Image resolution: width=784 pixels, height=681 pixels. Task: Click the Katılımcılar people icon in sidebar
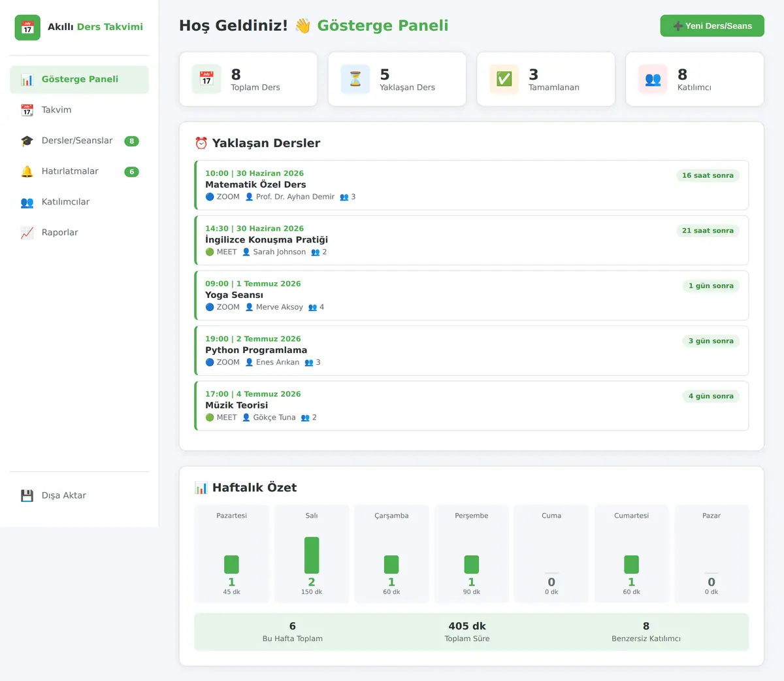coord(27,203)
